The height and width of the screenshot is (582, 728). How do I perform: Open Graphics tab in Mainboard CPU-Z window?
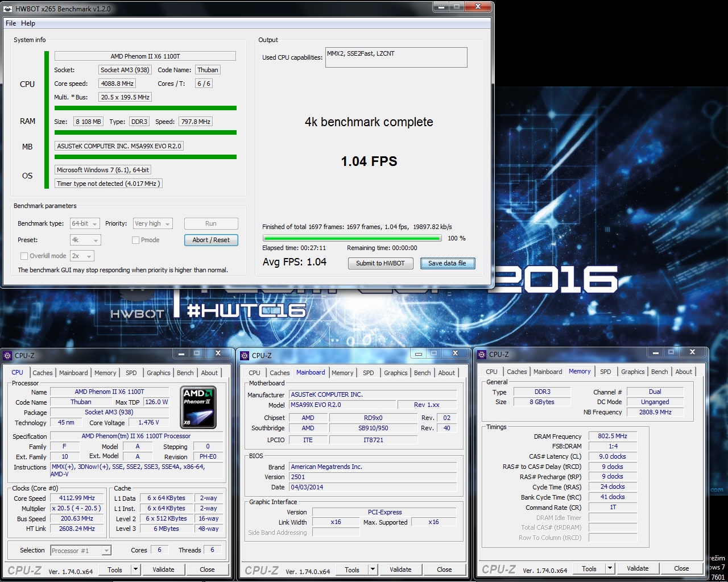pos(396,373)
